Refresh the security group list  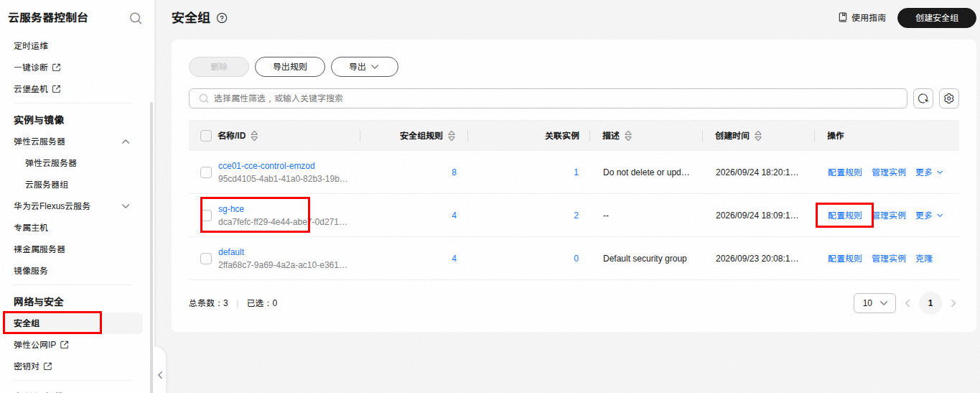(923, 98)
